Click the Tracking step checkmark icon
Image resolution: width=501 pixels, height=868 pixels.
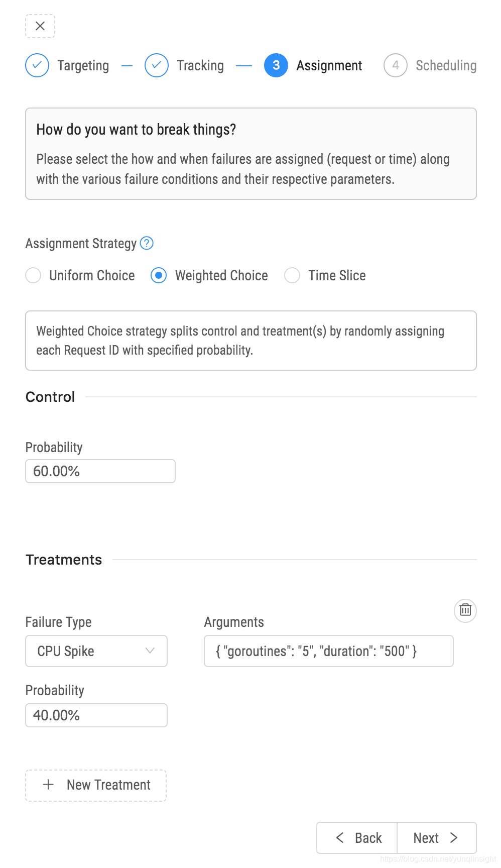click(x=157, y=65)
